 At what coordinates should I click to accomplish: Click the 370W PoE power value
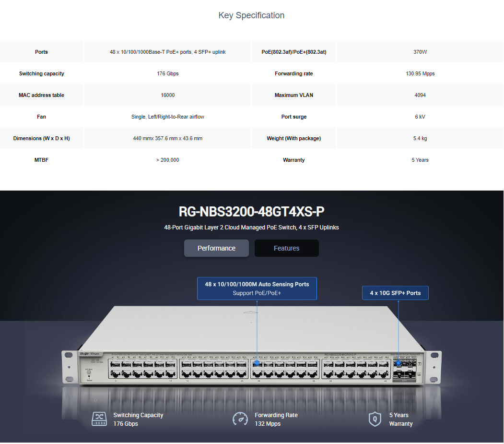420,52
